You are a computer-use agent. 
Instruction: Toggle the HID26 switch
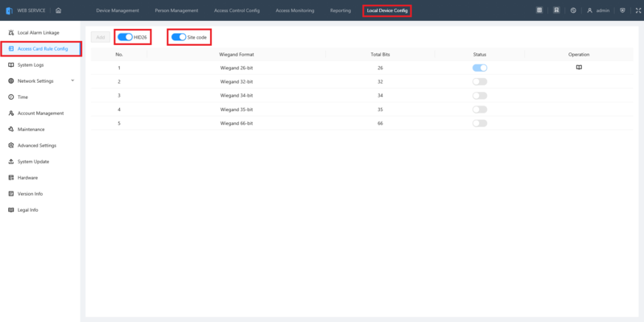coord(125,37)
